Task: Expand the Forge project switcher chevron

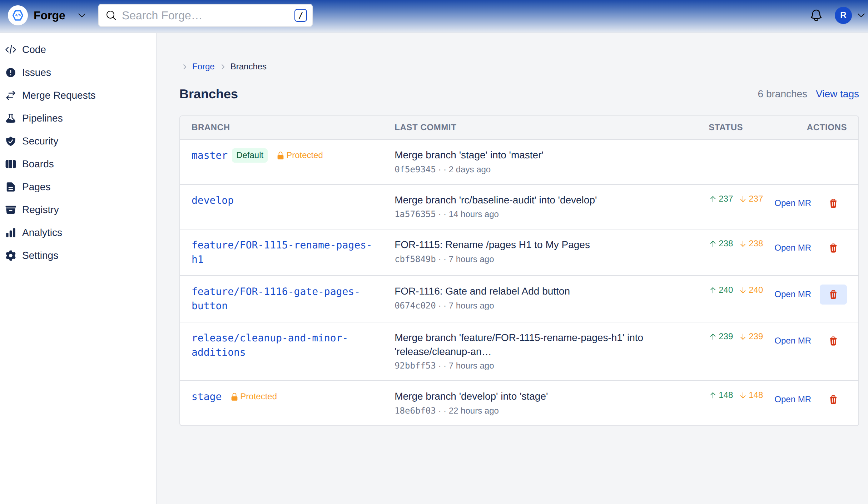Action: coord(82,15)
